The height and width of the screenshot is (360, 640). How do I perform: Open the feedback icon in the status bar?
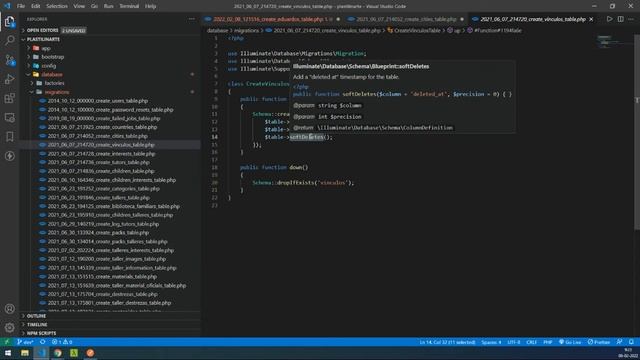[x=620, y=342]
